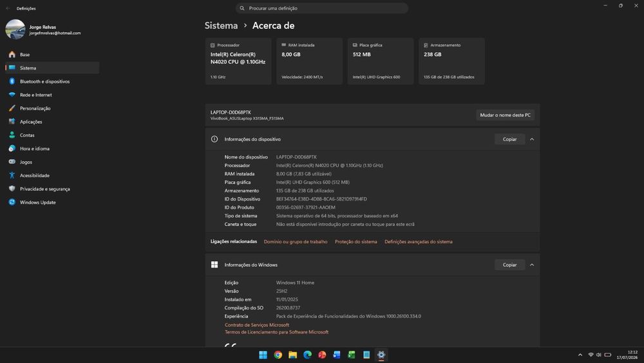Show hidden system tray icons
Image resolution: width=644 pixels, height=363 pixels.
point(580,355)
